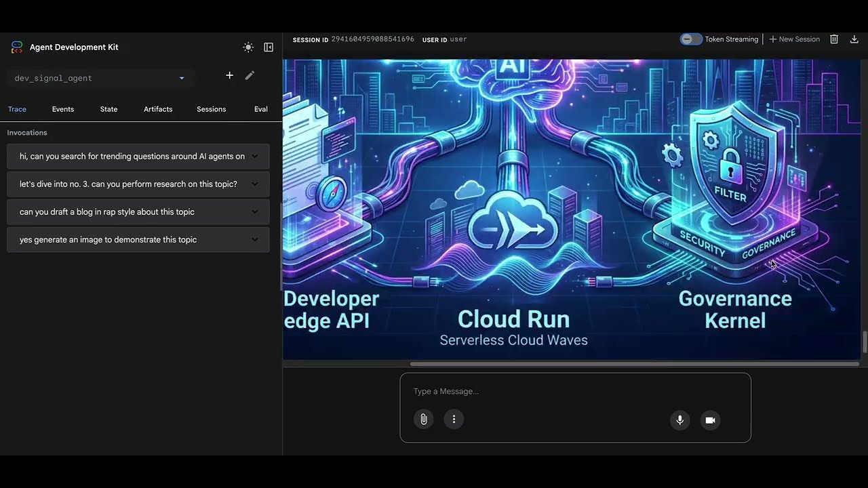Click the paperclip attach file icon
Viewport: 868px width, 488px height.
424,419
